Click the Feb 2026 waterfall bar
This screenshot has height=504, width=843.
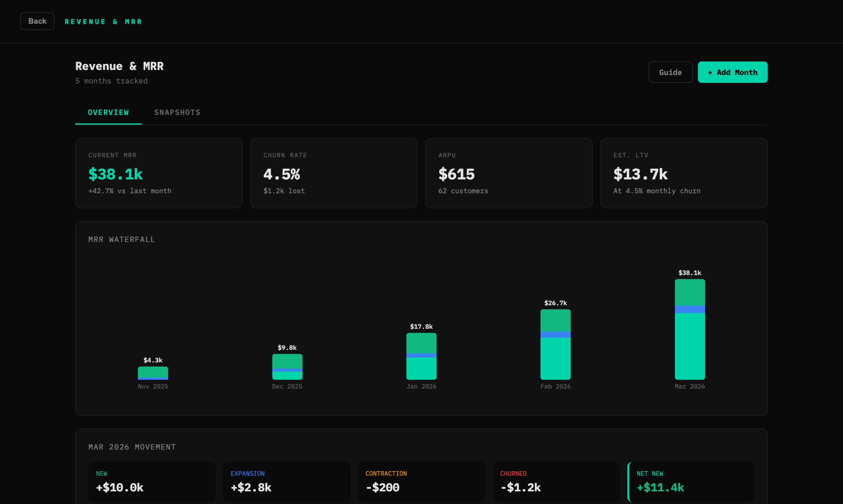point(555,344)
